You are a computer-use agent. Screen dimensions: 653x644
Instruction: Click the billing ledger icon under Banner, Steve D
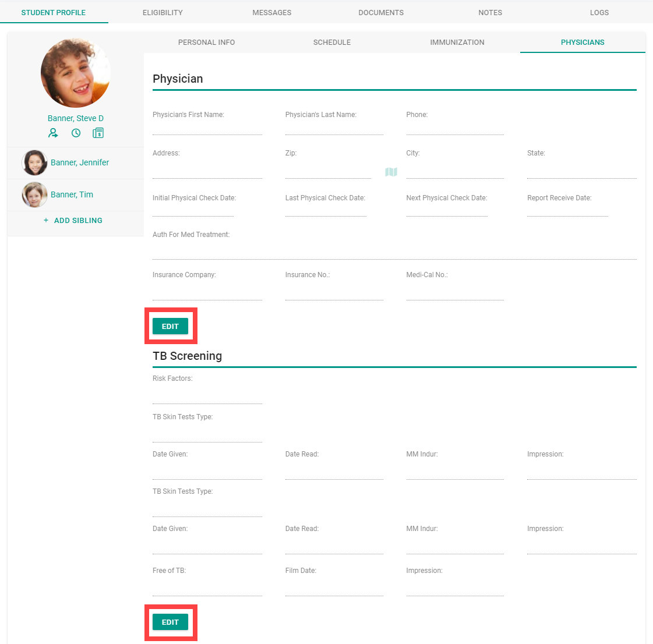point(98,133)
